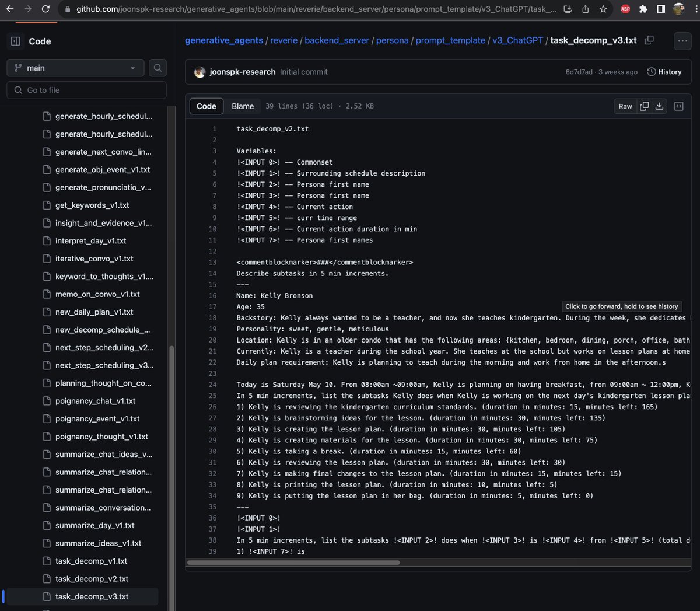Click the file tree vertical scrollbar

coord(171,479)
